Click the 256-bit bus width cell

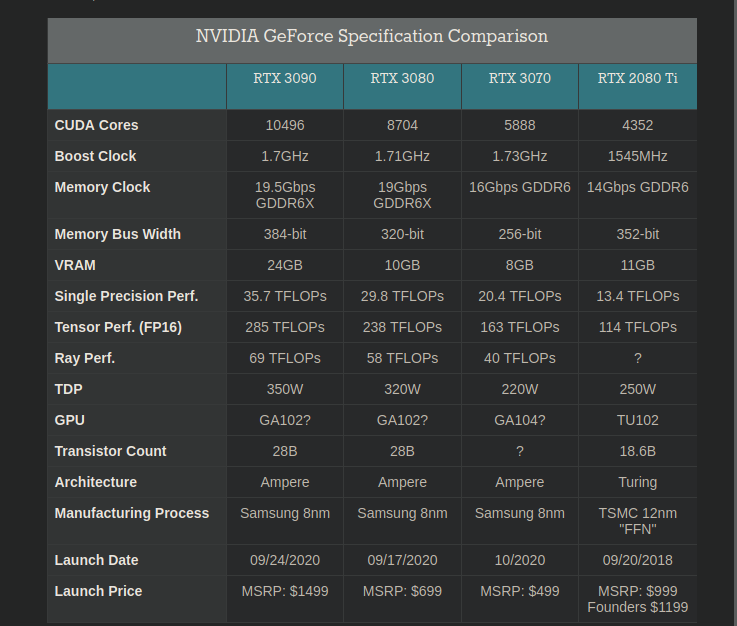[520, 234]
